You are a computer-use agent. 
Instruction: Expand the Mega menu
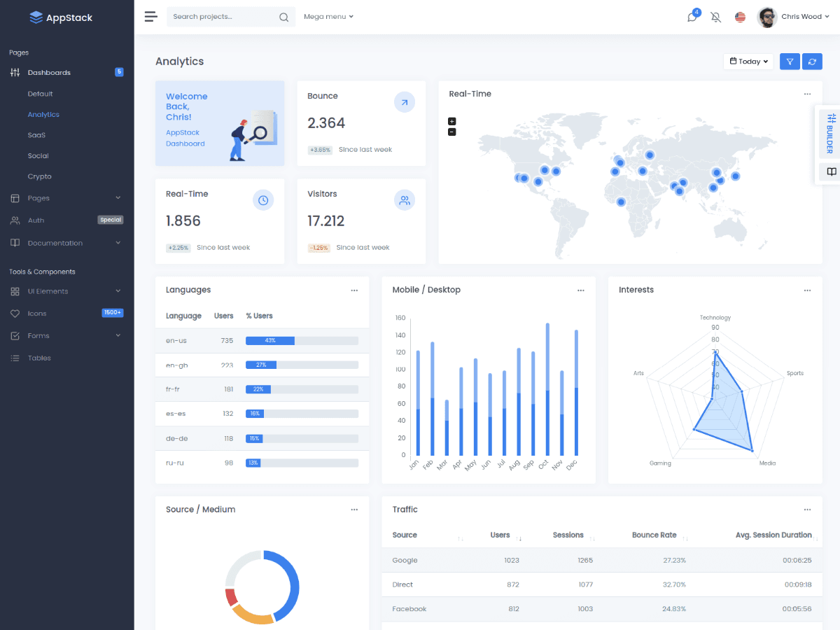[328, 17]
